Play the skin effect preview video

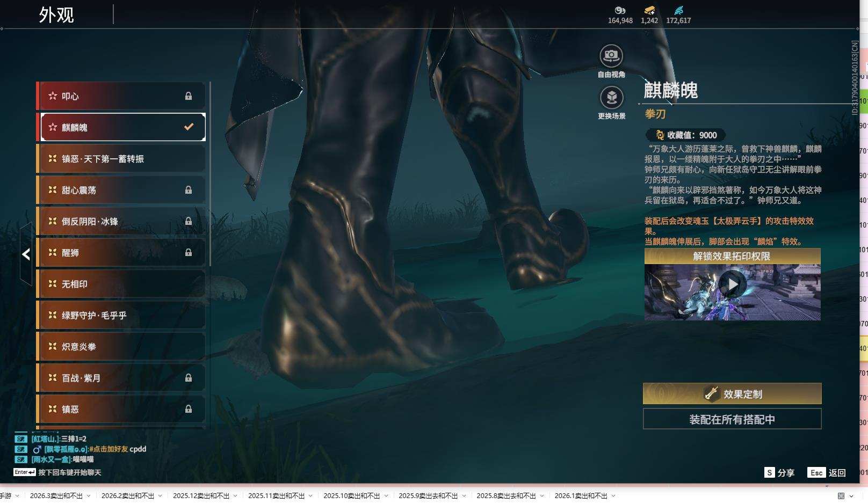tap(732, 284)
